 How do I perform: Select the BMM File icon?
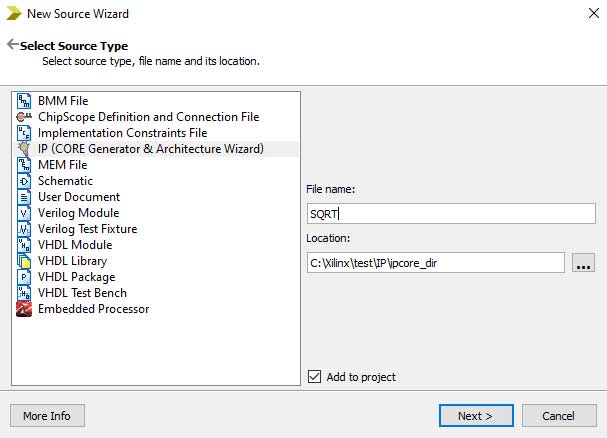click(x=25, y=101)
